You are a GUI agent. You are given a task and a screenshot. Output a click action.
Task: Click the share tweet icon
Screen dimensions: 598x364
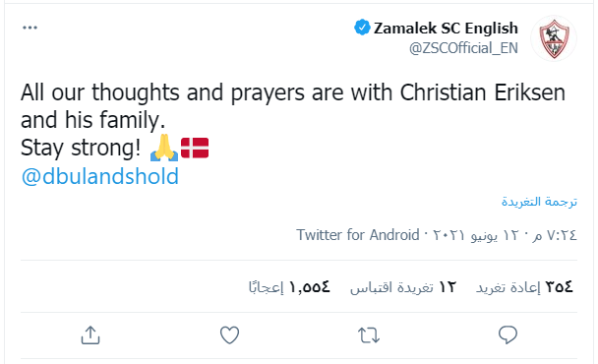[90, 335]
